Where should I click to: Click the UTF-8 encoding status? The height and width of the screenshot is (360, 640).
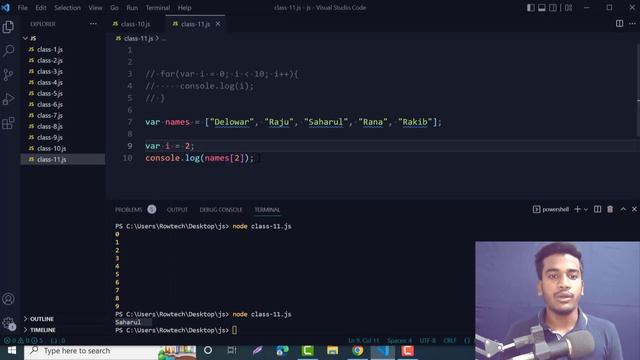(427, 340)
